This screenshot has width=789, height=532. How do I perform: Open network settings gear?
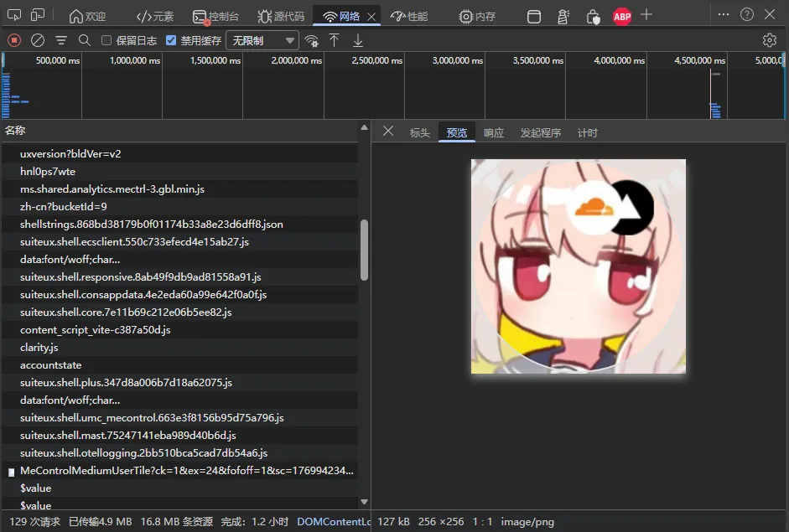point(769,40)
